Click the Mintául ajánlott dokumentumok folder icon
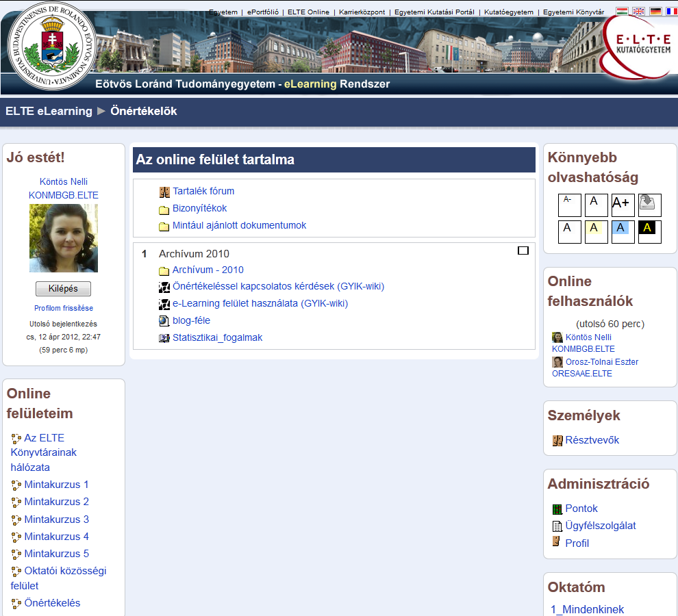This screenshot has width=678, height=616. 164,227
